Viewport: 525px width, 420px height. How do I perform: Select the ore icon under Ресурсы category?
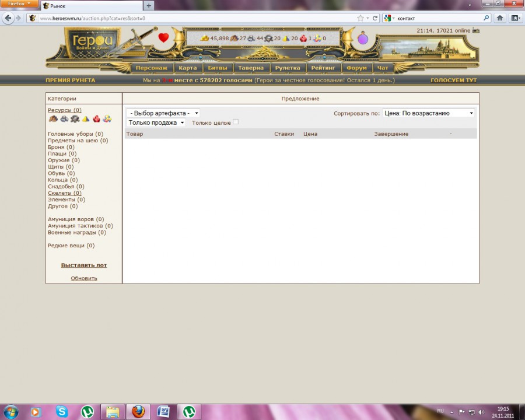click(64, 118)
